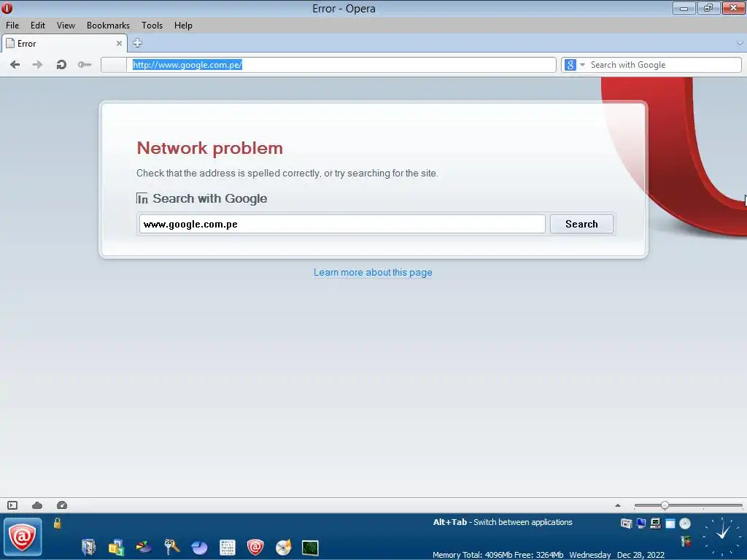
Task: Select the Error tab
Action: pos(64,43)
